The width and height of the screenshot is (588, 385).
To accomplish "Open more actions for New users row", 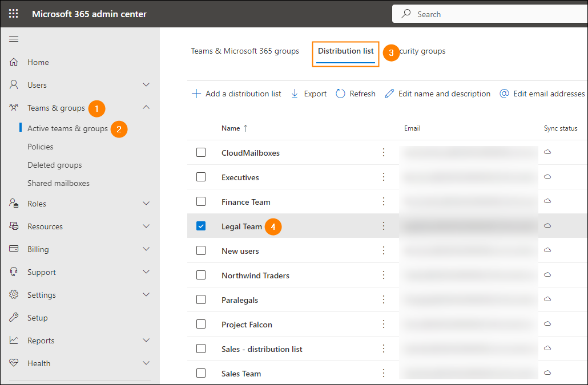I will coord(383,250).
